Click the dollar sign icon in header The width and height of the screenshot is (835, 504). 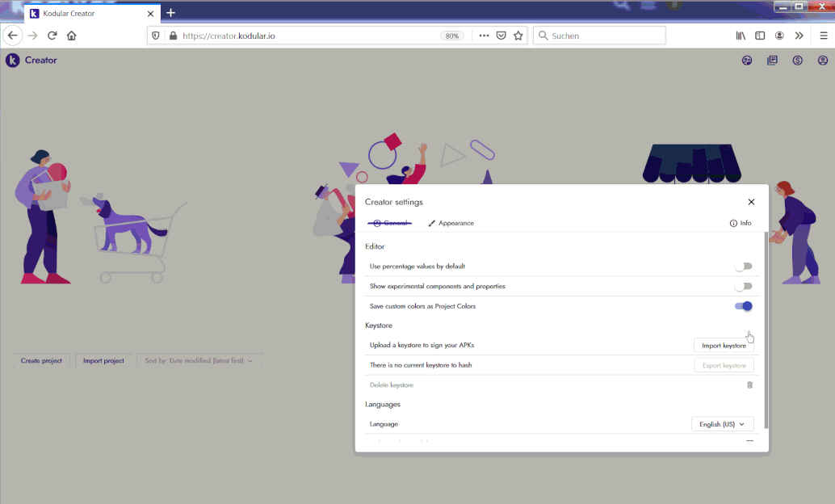[797, 61]
